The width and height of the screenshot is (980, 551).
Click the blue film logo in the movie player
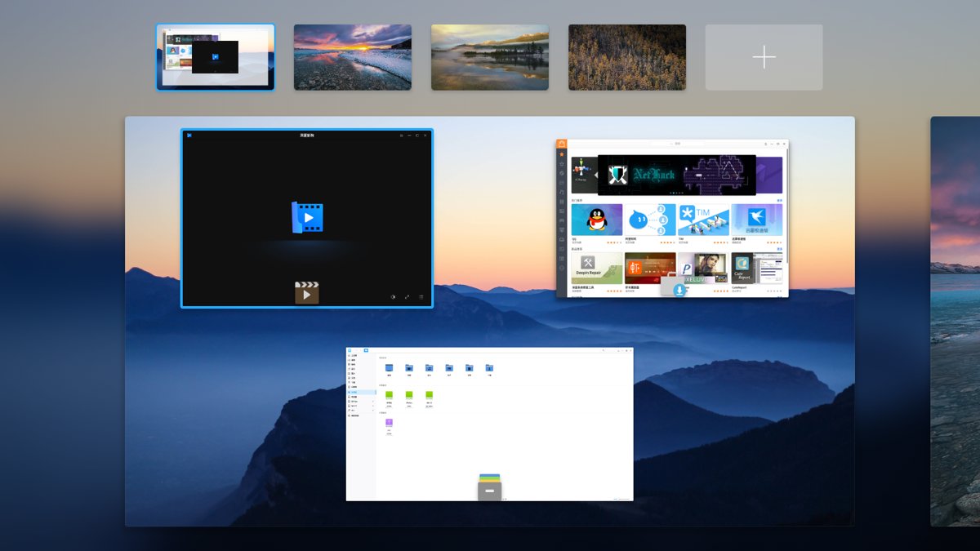tap(307, 218)
